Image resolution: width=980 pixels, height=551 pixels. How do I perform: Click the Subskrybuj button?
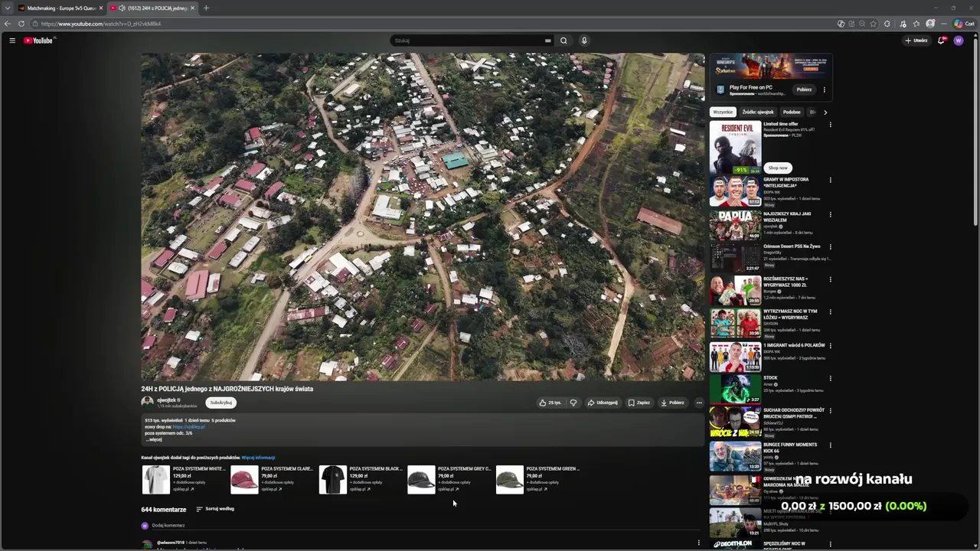point(221,403)
